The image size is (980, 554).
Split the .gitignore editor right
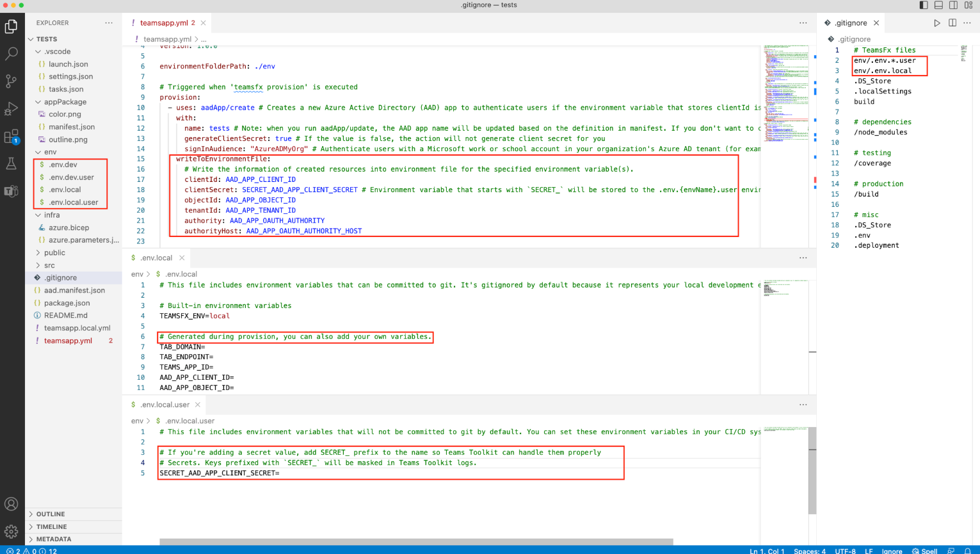pyautogui.click(x=952, y=23)
